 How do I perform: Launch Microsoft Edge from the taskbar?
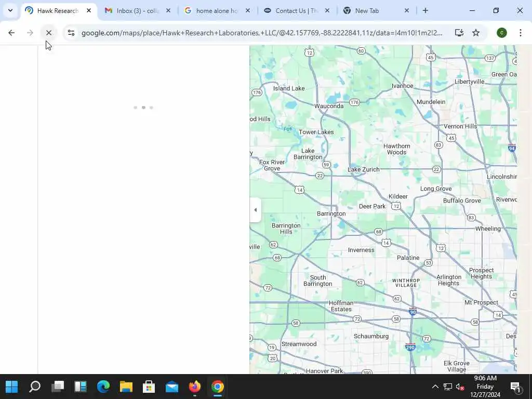103,387
